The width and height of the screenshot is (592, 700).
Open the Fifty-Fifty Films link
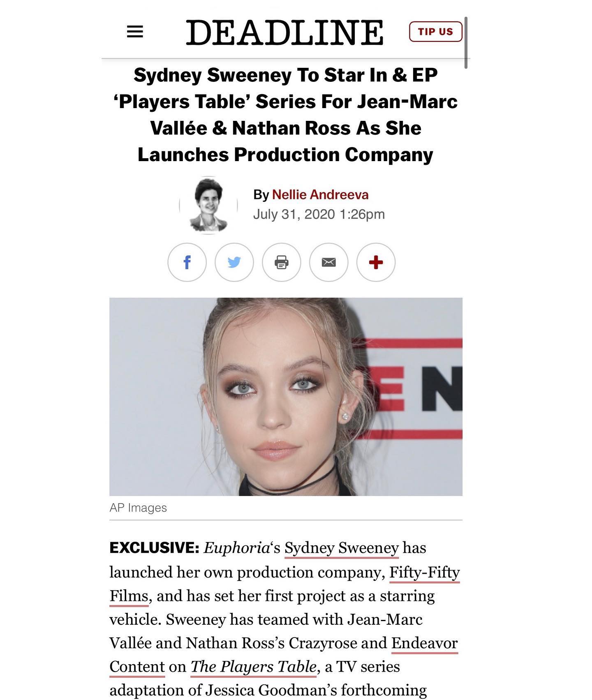(425, 572)
